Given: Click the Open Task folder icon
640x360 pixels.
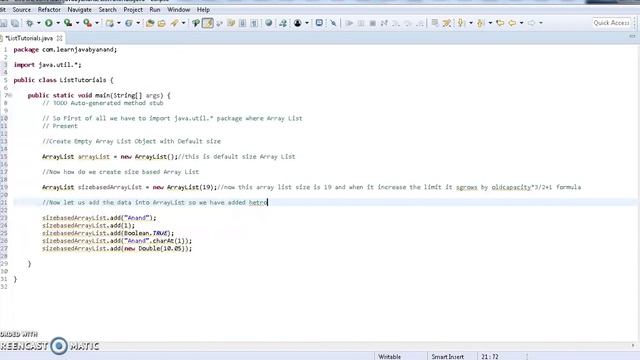Looking at the screenshot, I should 162,23.
